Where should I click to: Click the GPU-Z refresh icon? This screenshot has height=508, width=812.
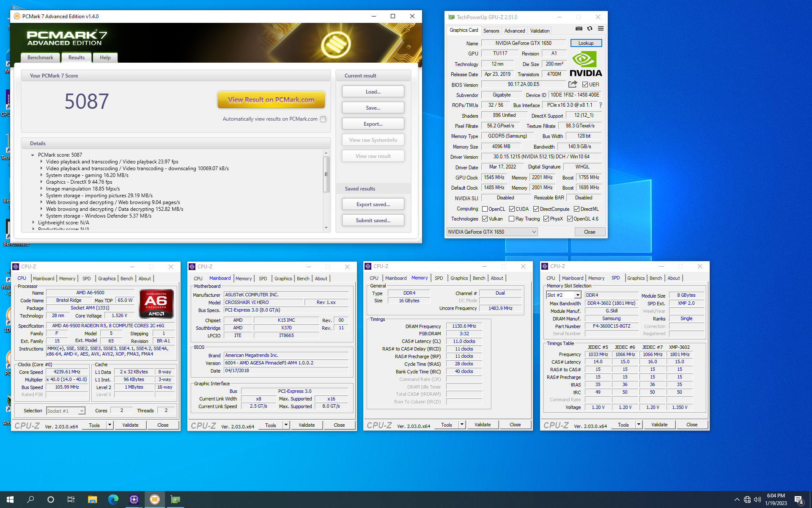590,29
